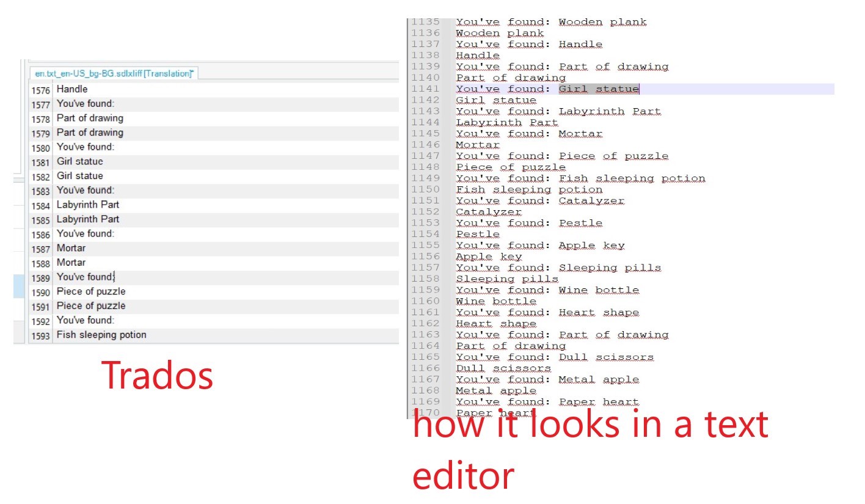
Task: Click text editor line 1164 'Part of drawing'
Action: tap(511, 346)
